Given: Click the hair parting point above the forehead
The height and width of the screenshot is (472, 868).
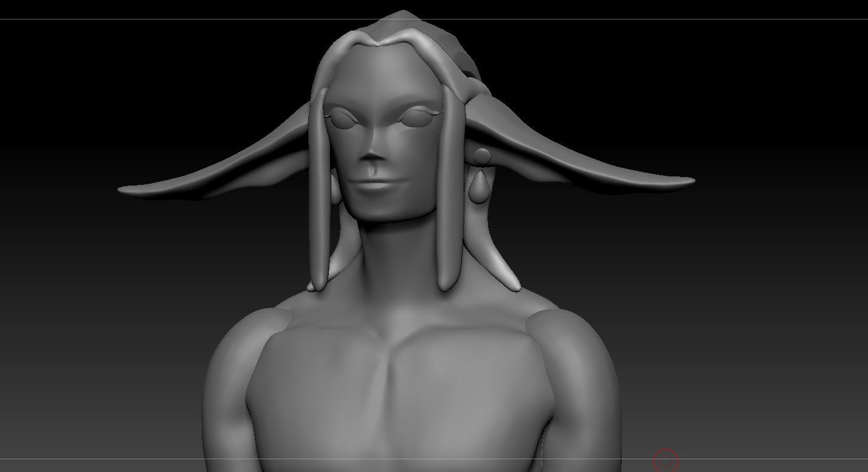Looking at the screenshot, I should pyautogui.click(x=378, y=43).
